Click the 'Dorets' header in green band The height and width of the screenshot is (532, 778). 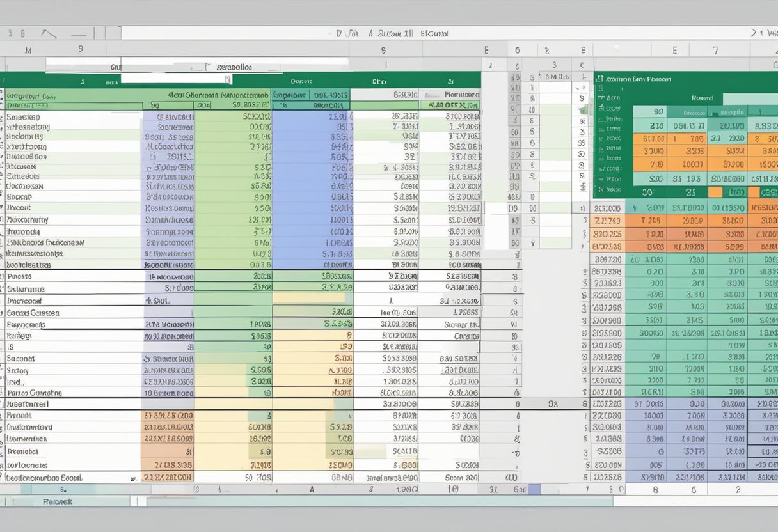click(301, 81)
